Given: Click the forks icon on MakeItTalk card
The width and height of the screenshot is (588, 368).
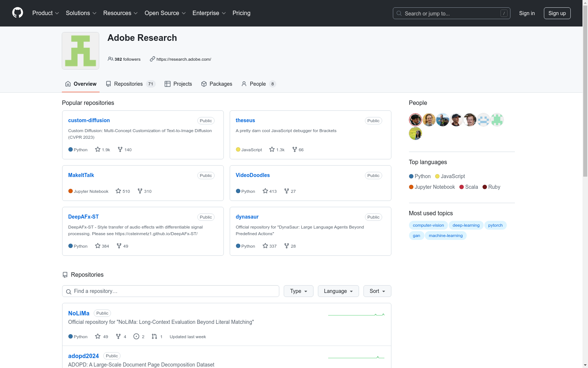Looking at the screenshot, I should (140, 191).
